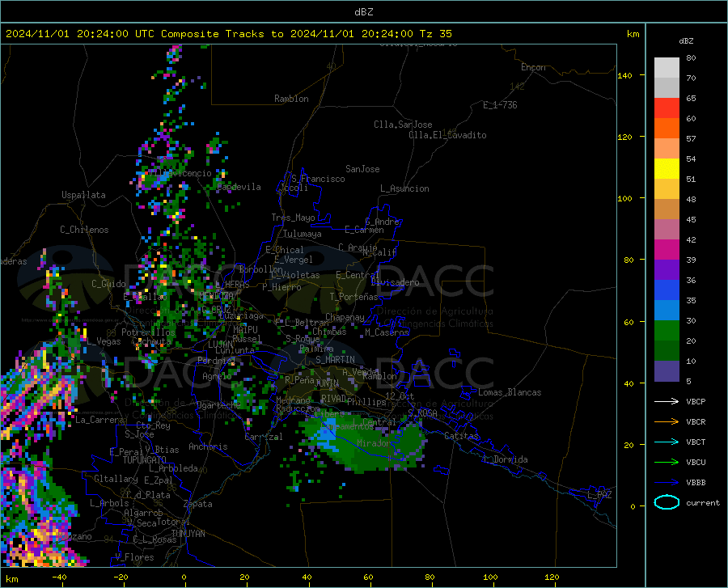
Task: Click the Clla.El_Cavadito label
Action: (447, 135)
